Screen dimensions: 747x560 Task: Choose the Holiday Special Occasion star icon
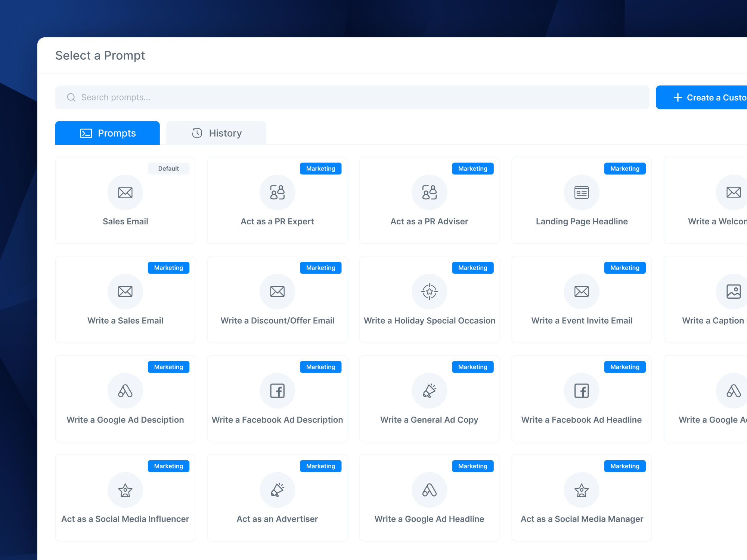429,292
